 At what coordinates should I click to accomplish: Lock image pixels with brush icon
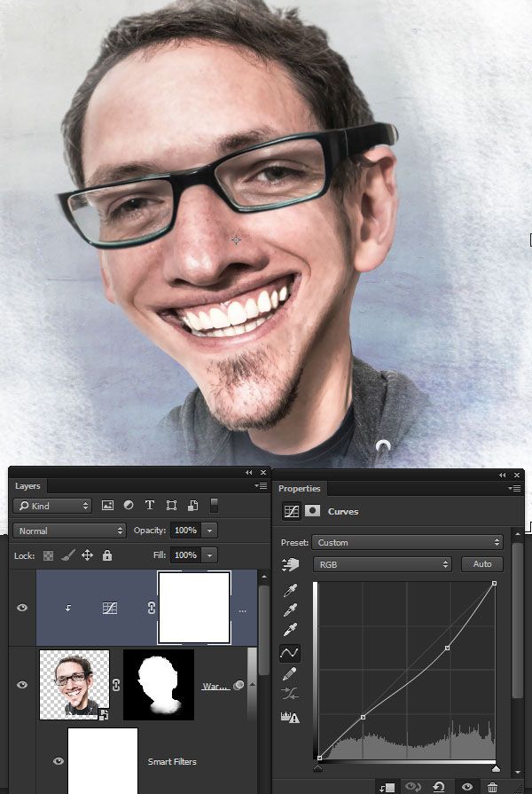[x=67, y=555]
